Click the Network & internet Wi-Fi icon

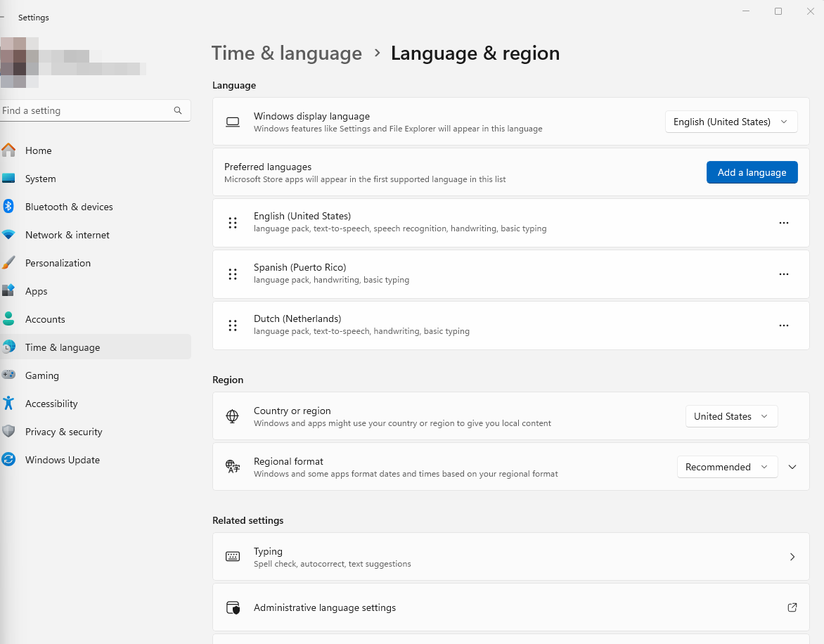(x=8, y=235)
